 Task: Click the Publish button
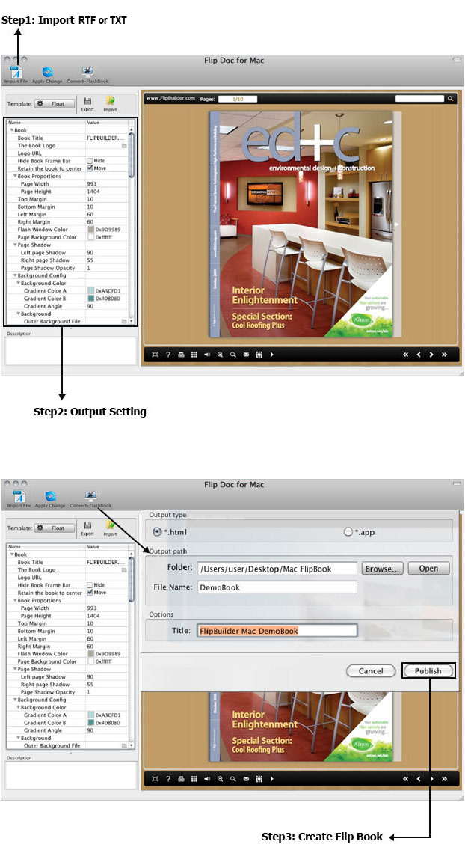pyautogui.click(x=428, y=671)
